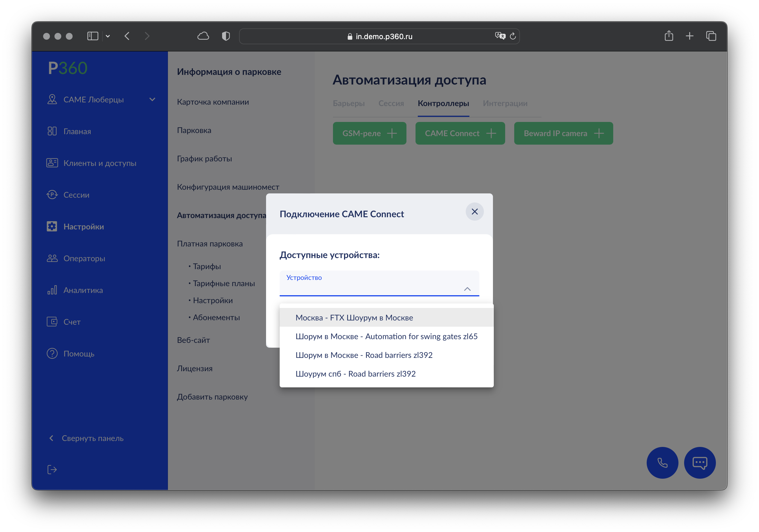The width and height of the screenshot is (759, 532).
Task: Go back in Safari
Action: click(127, 36)
